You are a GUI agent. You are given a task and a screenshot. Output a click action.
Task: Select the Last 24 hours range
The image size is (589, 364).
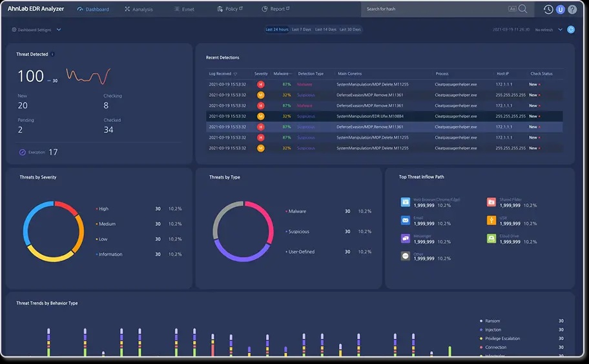coord(277,29)
